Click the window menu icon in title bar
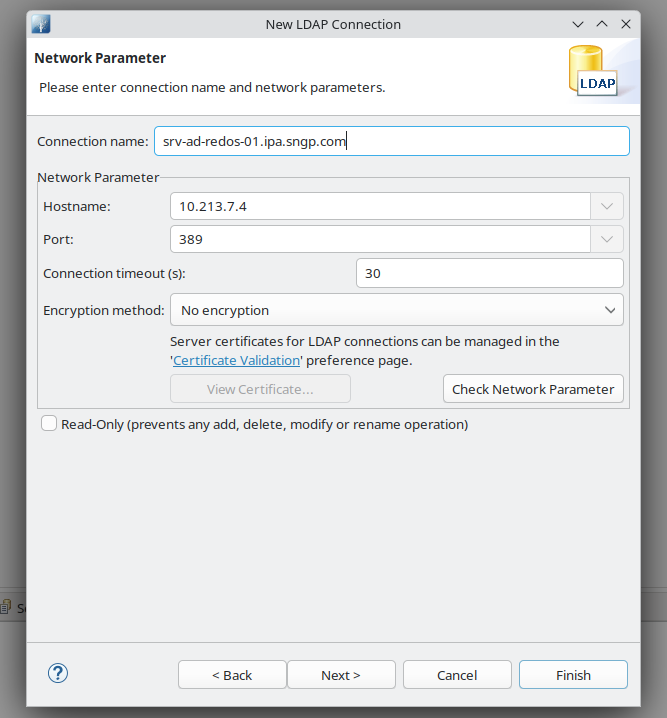The image size is (667, 718). click(41, 23)
